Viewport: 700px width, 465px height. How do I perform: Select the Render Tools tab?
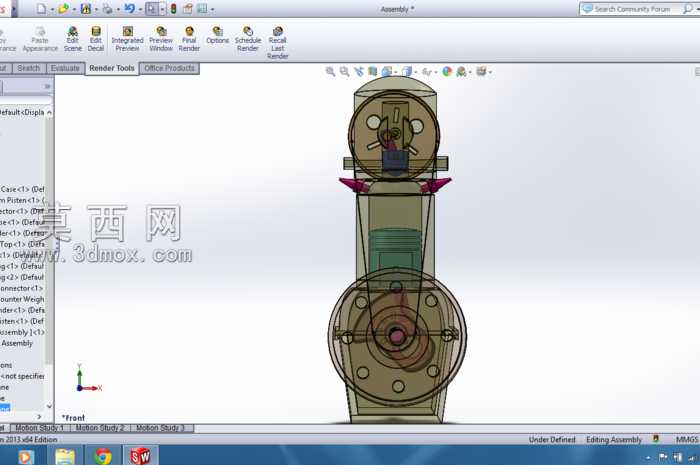coord(112,68)
